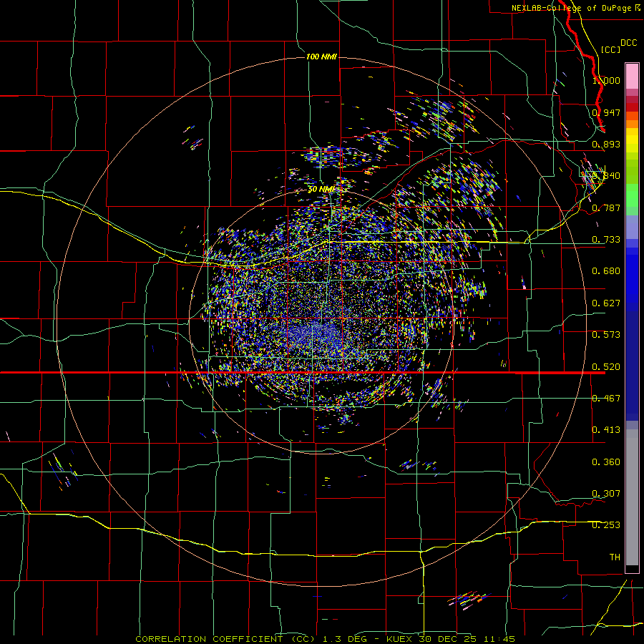Click the 50 NMI range ring label
The height and width of the screenshot is (644, 644).
click(321, 190)
